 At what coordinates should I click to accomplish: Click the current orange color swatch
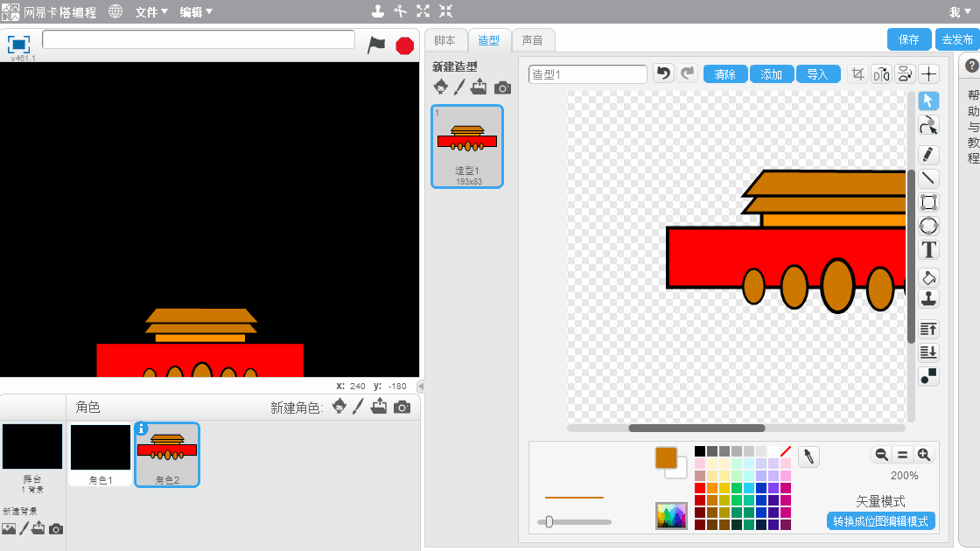[666, 458]
